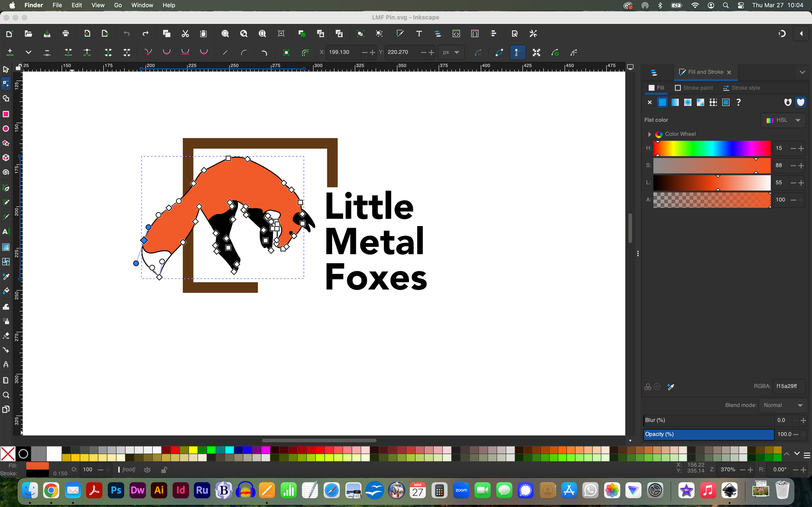Image resolution: width=812 pixels, height=507 pixels.
Task: Set fill to no paint (X)
Action: (649, 103)
